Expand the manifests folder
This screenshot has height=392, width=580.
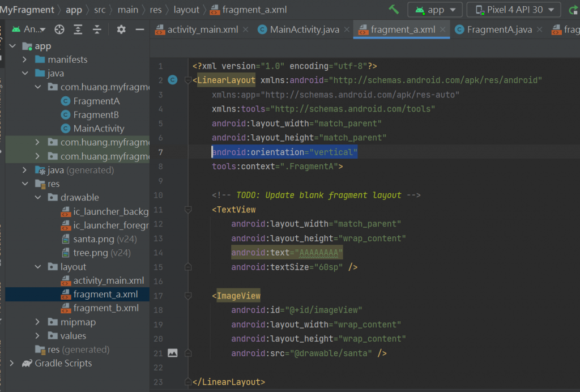[24, 59]
